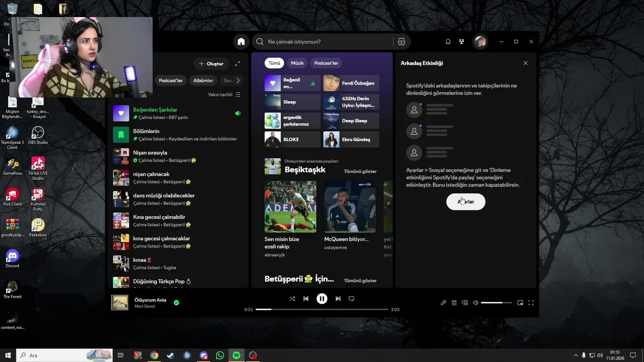
Task: Filter library by Podcast'ler
Action: [171, 80]
